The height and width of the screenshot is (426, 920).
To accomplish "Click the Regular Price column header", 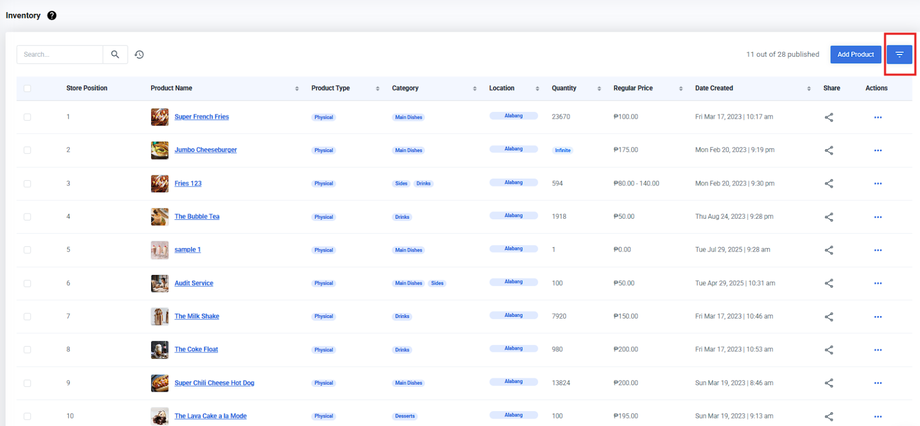I will [x=633, y=88].
